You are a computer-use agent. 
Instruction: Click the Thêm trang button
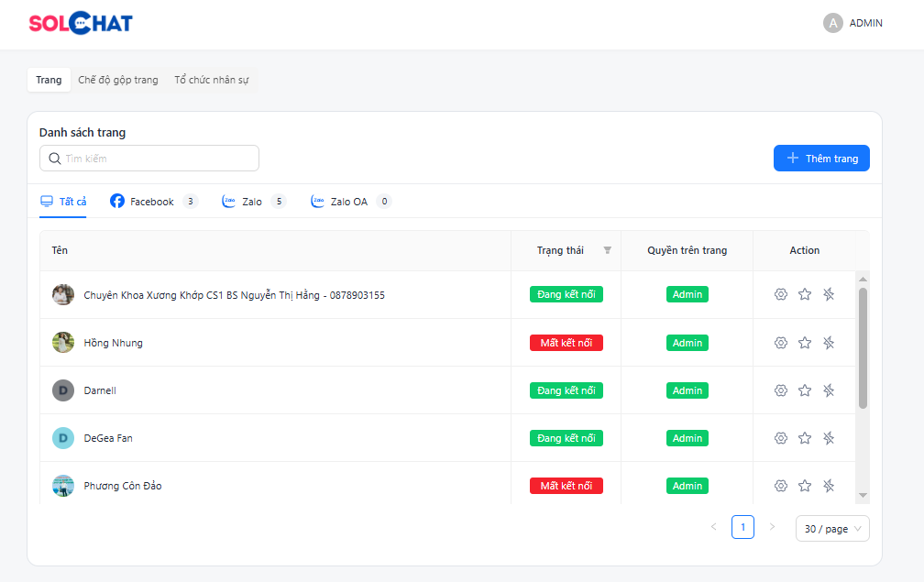pos(821,159)
